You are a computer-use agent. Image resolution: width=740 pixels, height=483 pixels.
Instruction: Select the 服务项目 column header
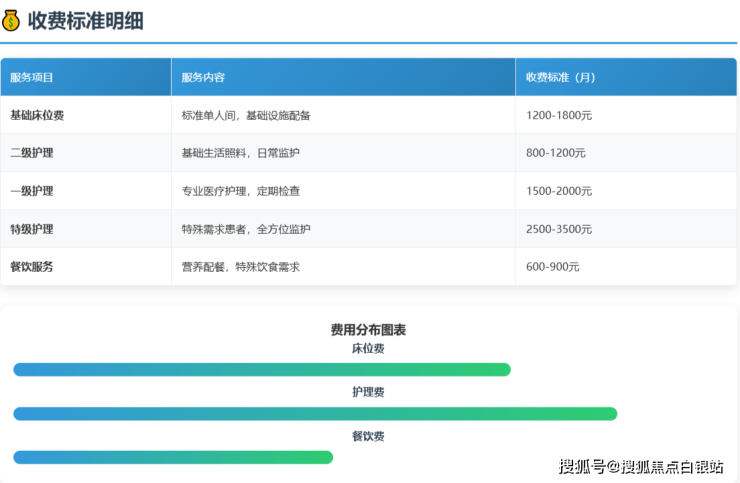(x=32, y=77)
